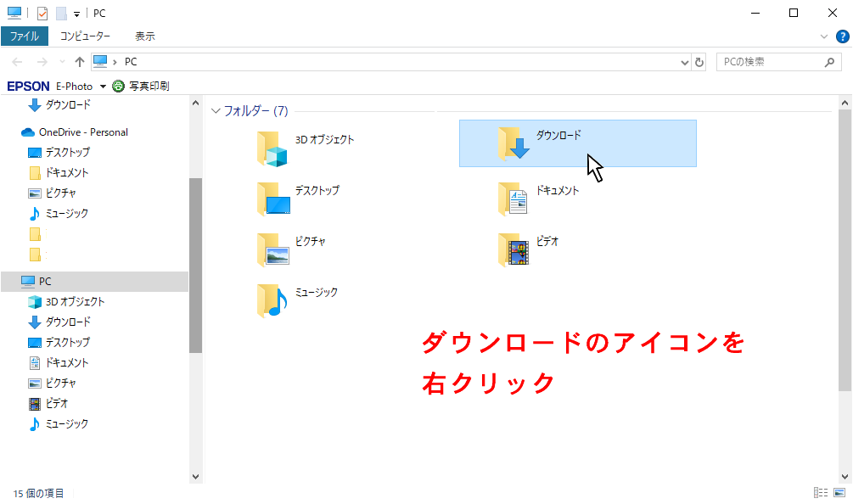Click the sidebar scroll down arrow

pos(196,477)
